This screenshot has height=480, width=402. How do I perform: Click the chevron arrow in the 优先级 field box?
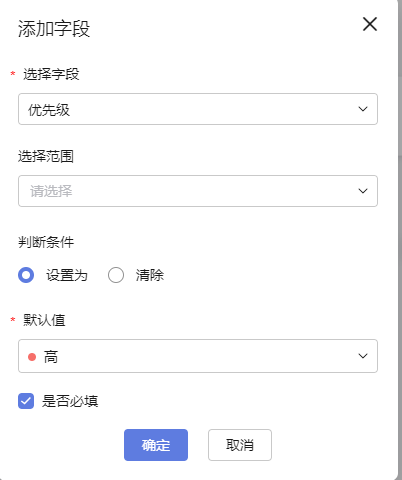(363, 109)
